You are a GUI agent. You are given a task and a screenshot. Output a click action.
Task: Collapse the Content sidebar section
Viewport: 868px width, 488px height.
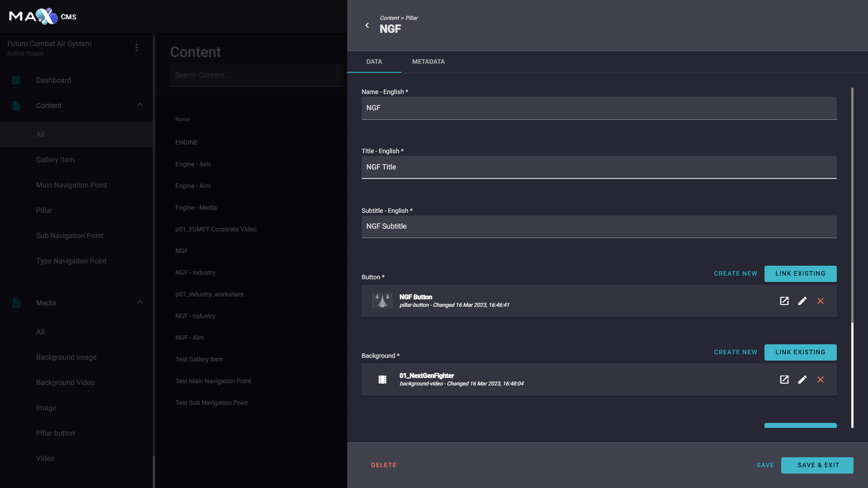[140, 105]
